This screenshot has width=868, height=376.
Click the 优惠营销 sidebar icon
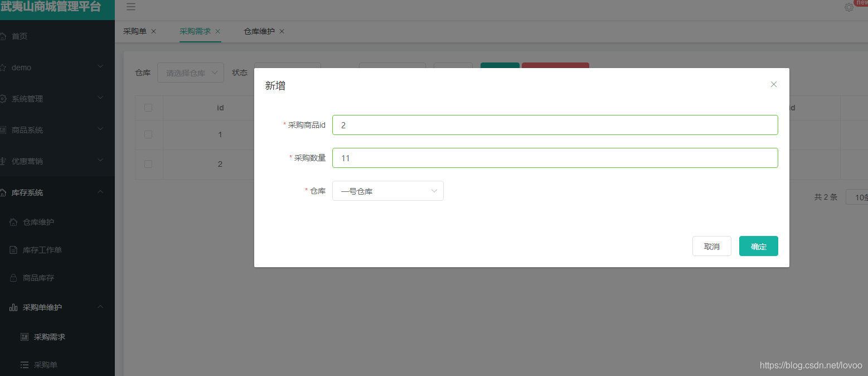pos(3,161)
